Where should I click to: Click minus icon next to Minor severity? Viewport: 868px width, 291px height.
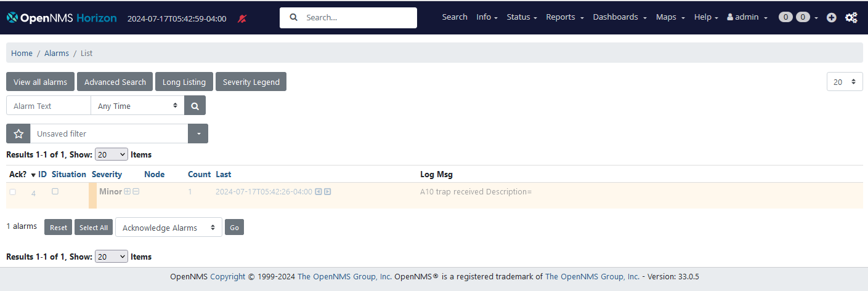pos(136,191)
